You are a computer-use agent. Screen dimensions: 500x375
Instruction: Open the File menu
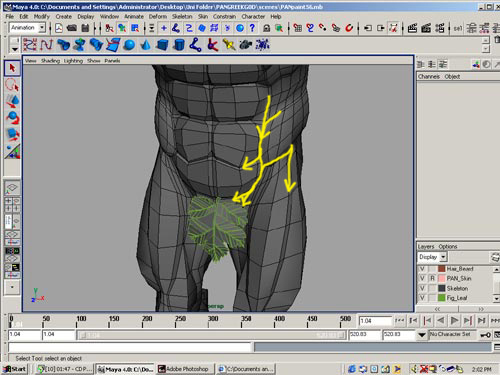(x=10, y=16)
